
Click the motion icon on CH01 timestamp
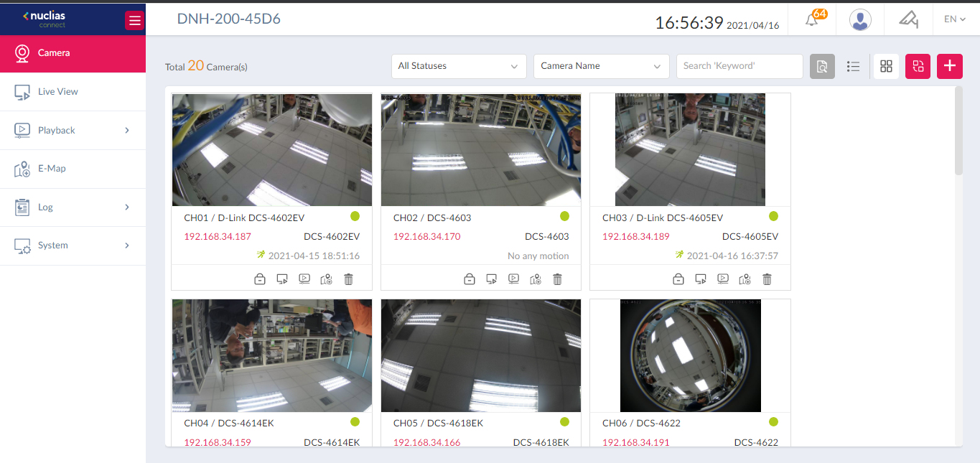click(261, 255)
